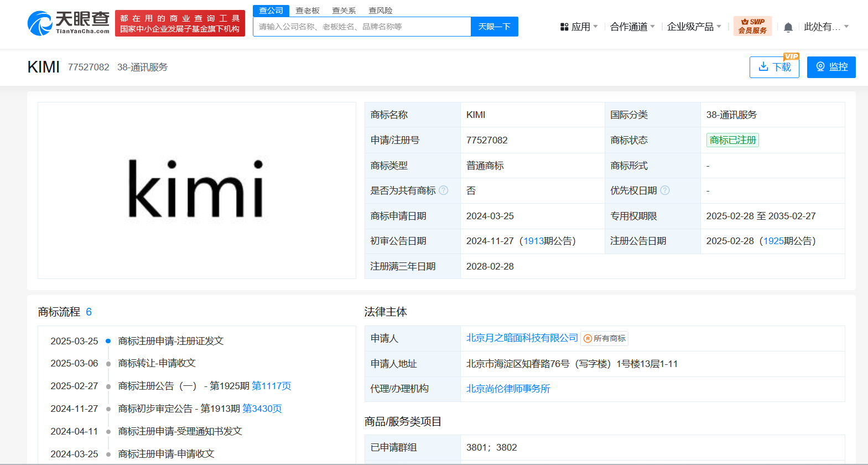
Task: Click the 天眼一下 search button
Action: 495,27
